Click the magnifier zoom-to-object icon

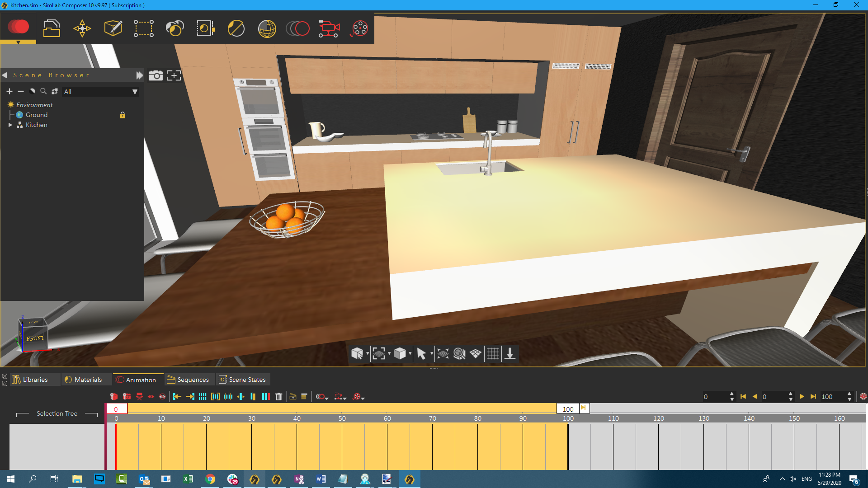[x=459, y=353]
